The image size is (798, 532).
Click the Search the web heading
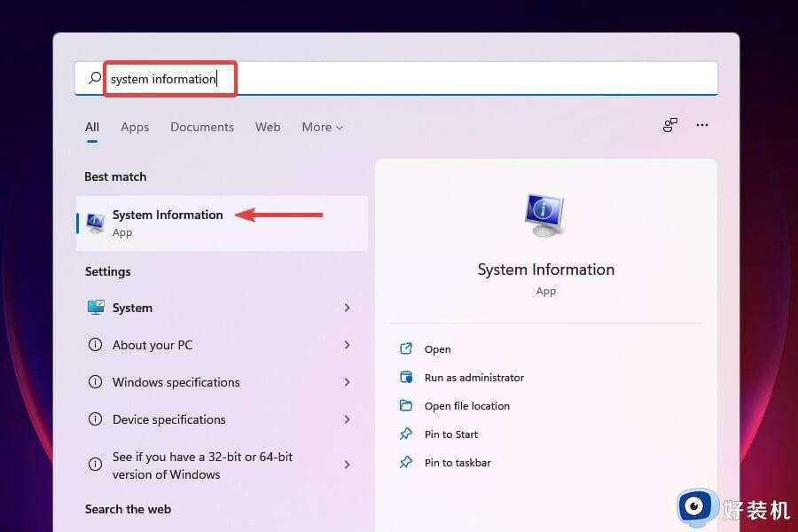pos(128,509)
